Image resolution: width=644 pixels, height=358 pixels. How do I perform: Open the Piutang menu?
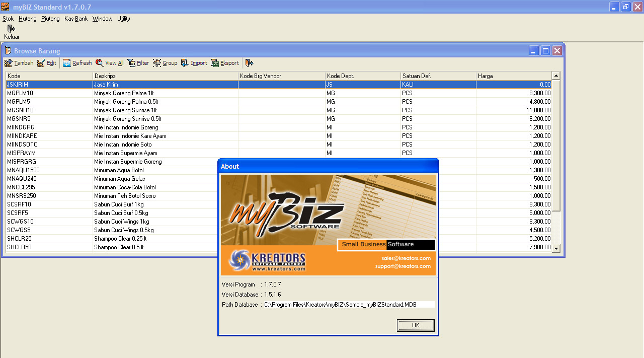tap(50, 19)
